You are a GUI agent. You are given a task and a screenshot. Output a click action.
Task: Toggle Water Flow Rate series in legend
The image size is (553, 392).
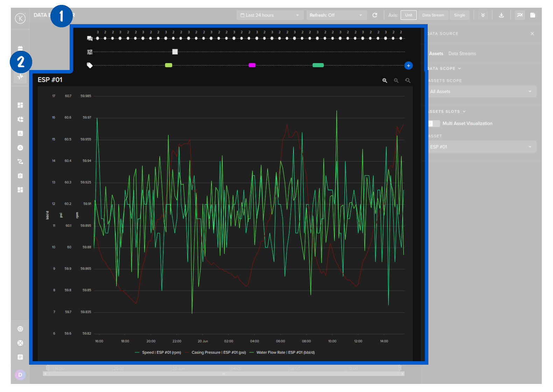click(x=285, y=352)
